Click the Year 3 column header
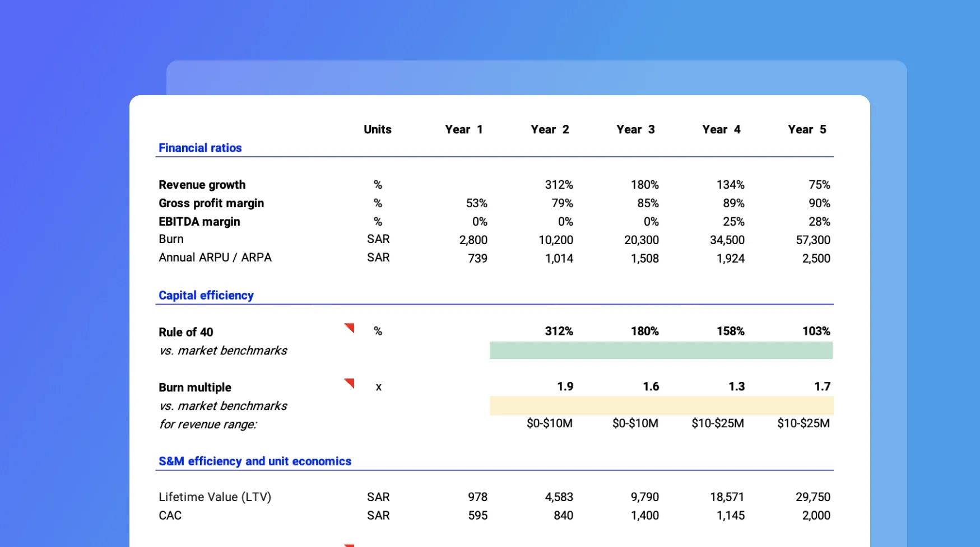Viewport: 980px width, 547px height. click(x=635, y=129)
